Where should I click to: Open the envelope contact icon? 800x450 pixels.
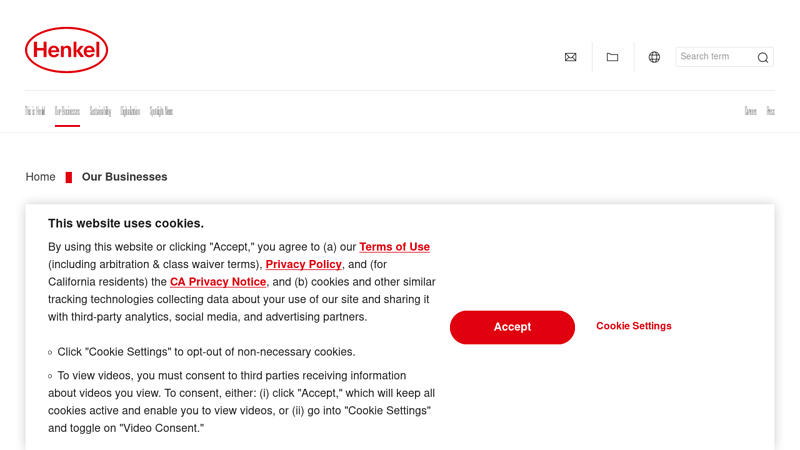point(570,57)
